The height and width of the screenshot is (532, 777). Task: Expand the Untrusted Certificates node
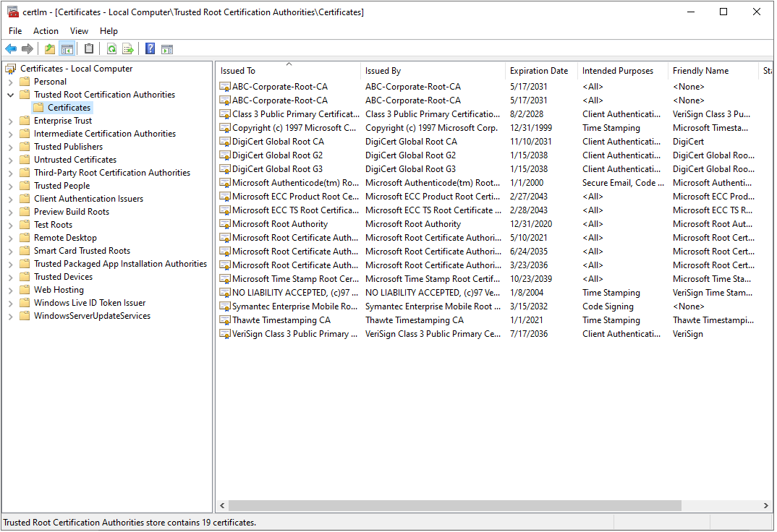(10, 160)
